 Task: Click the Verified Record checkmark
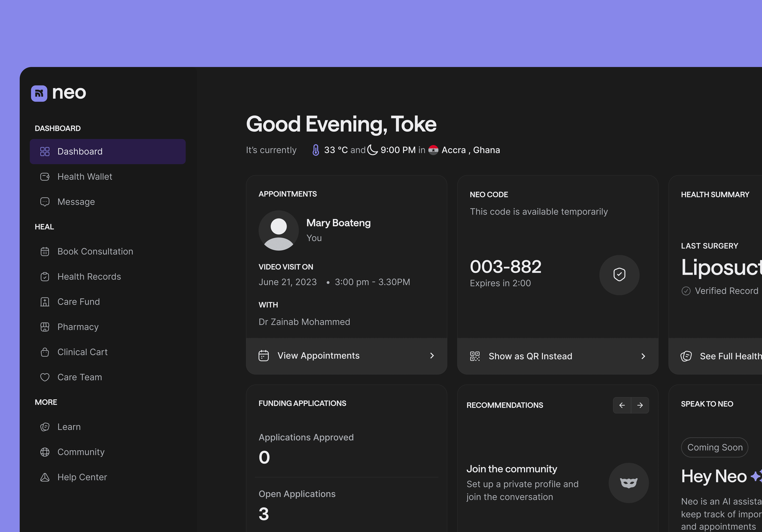(x=686, y=291)
